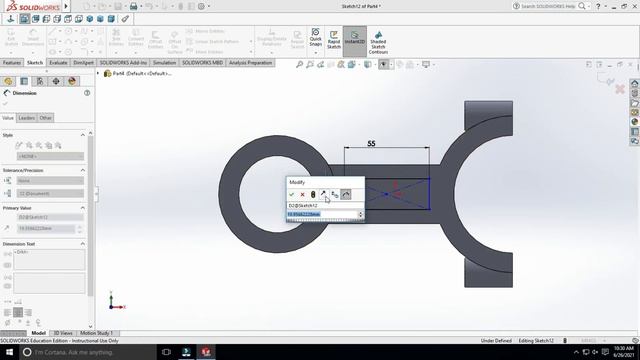Click the Dimension Text <DIM> field
The width and height of the screenshot is (640, 360).
[x=49, y=260]
